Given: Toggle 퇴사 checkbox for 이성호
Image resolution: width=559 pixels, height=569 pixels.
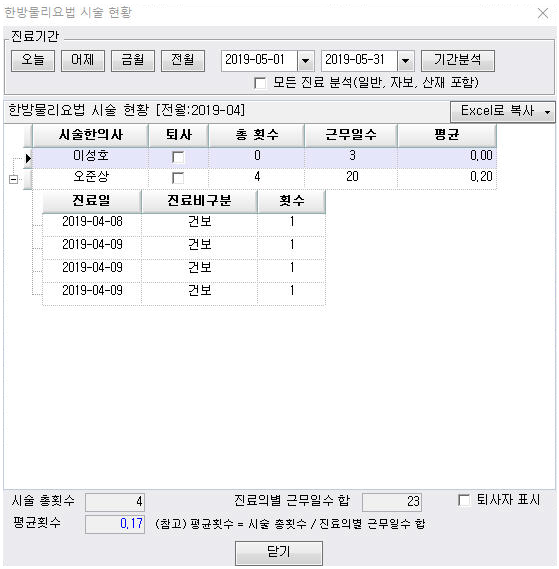Looking at the screenshot, I should pyautogui.click(x=178, y=157).
